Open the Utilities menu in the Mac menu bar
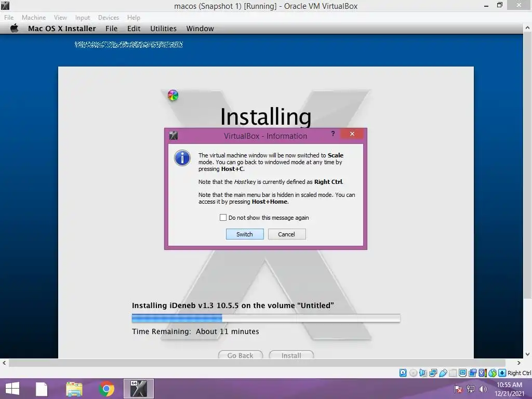Screen dimensions: 532x399 click(x=163, y=29)
